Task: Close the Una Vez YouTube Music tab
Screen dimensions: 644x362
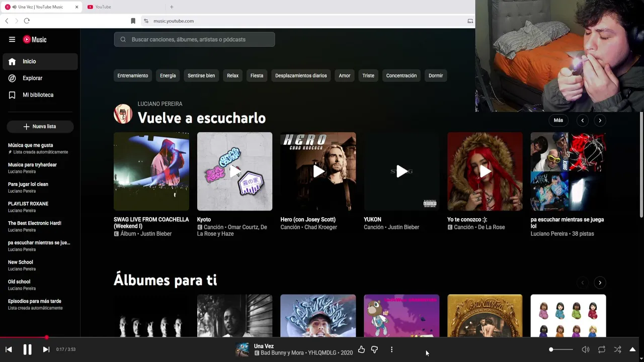Action: coord(76,7)
